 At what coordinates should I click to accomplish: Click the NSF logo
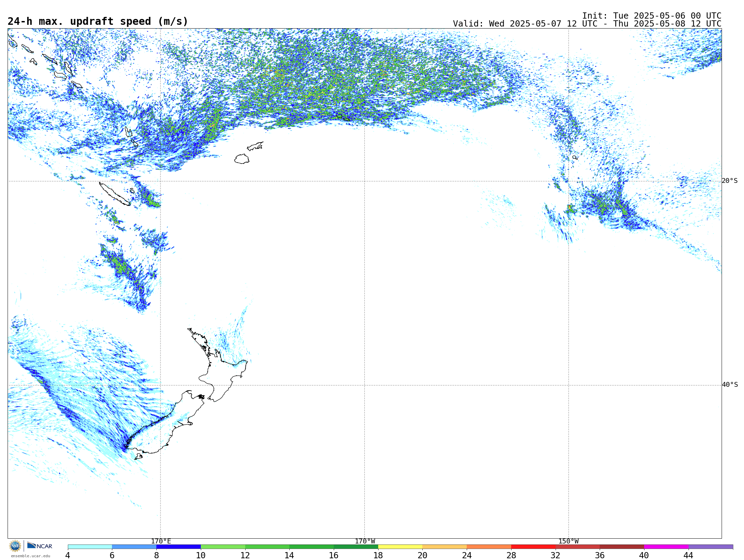(15, 546)
